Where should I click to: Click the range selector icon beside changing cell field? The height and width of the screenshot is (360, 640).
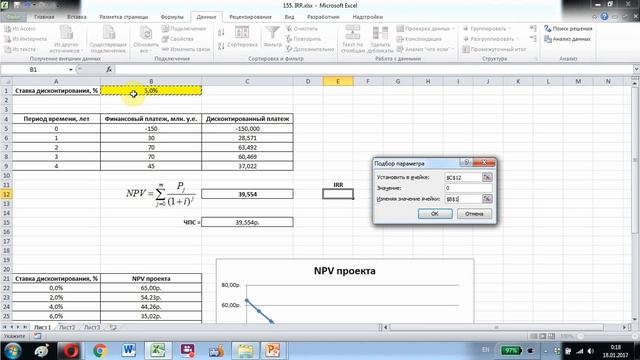[487, 198]
